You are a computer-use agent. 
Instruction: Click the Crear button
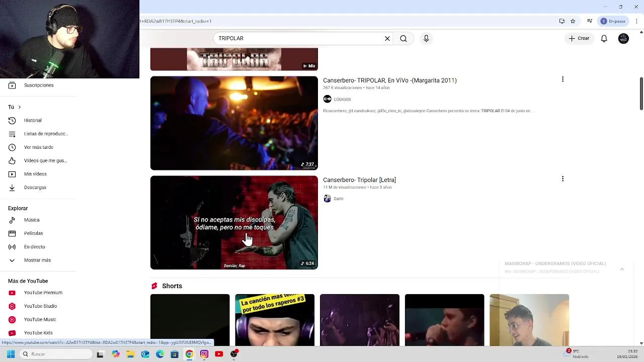[579, 38]
